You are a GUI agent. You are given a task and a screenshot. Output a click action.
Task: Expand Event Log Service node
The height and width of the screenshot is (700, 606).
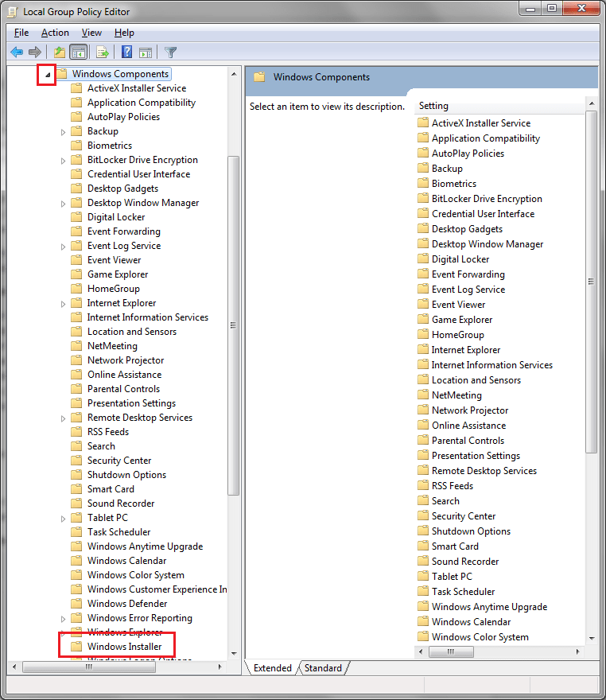[x=63, y=247]
